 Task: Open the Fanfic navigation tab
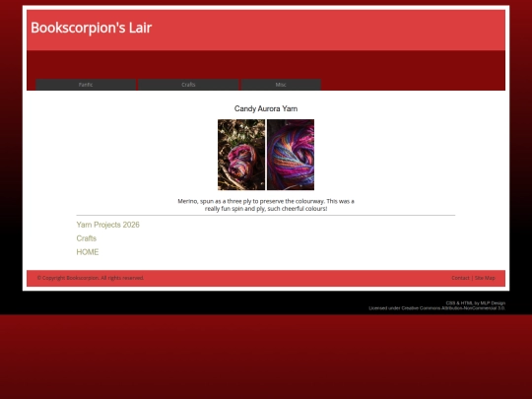pyautogui.click(x=86, y=85)
